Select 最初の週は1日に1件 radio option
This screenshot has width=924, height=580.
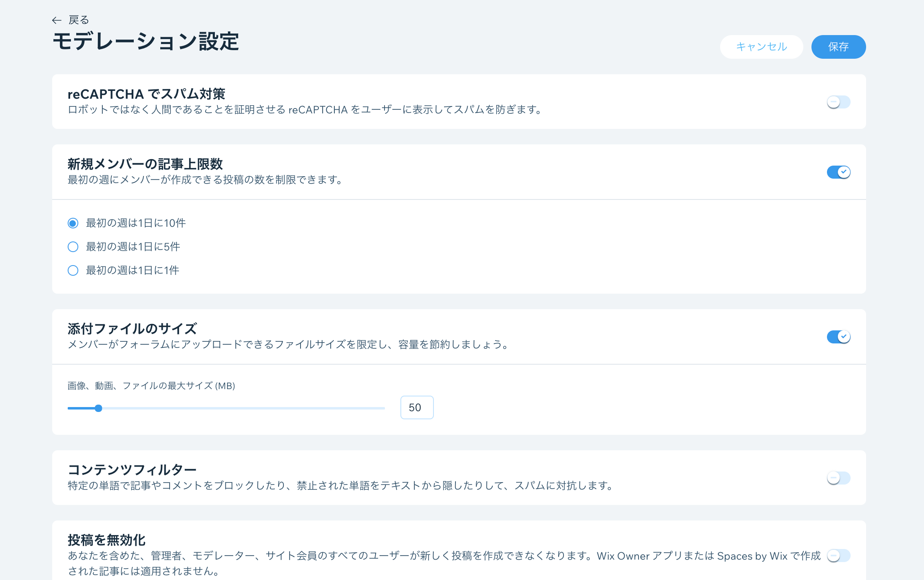73,270
